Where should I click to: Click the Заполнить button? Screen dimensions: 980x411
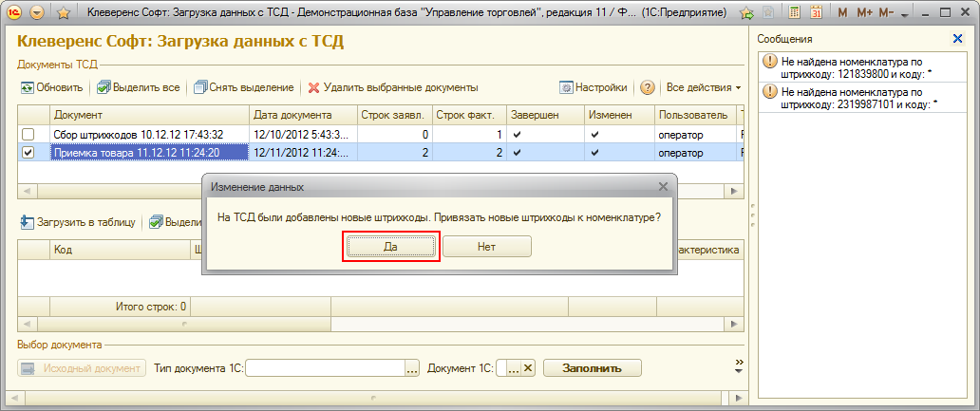click(592, 368)
